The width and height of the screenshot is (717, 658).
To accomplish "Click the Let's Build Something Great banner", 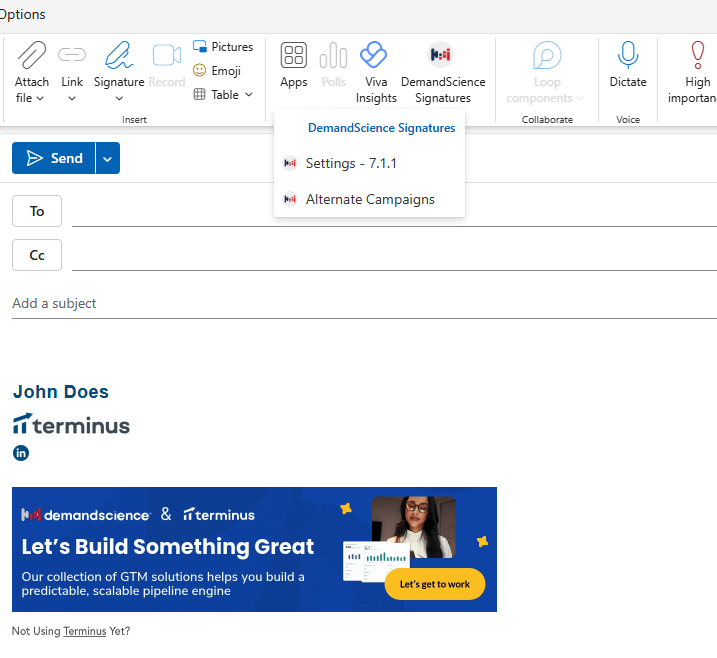I will [254, 549].
